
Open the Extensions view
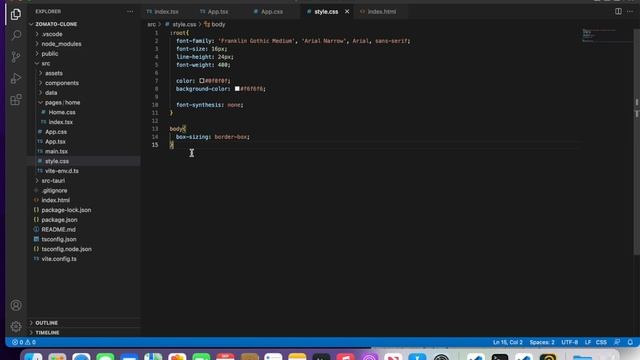(16, 100)
